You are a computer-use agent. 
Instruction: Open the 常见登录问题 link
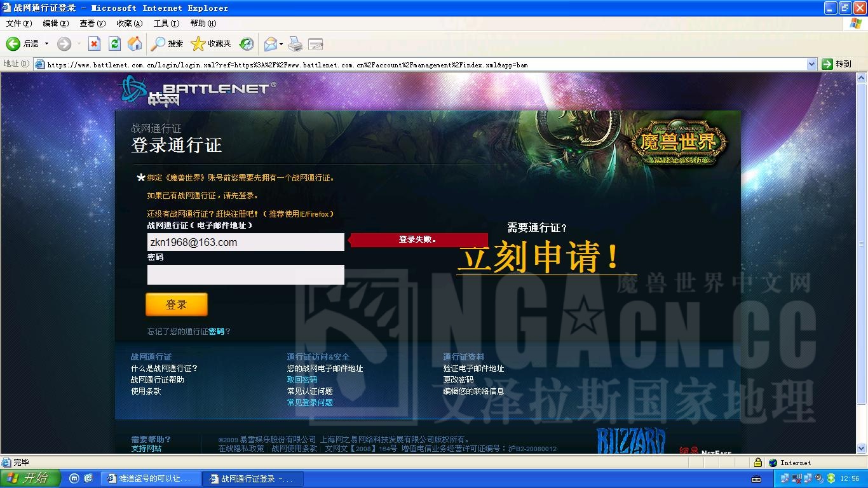309,403
